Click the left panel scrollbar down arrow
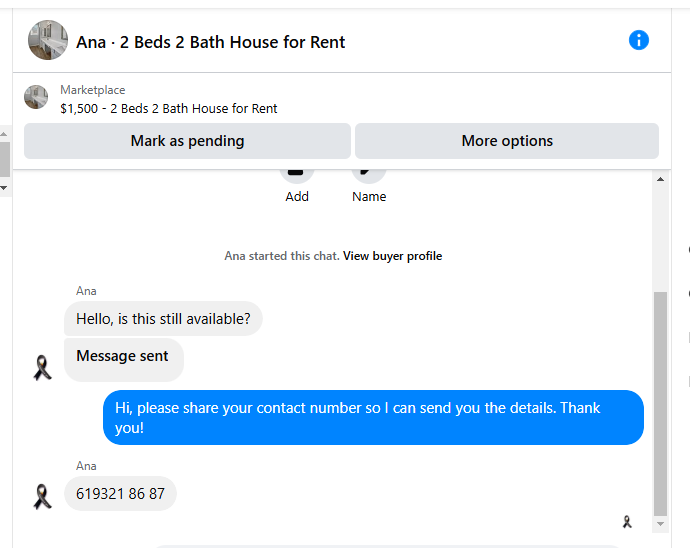The width and height of the screenshot is (690, 548). coord(3,187)
